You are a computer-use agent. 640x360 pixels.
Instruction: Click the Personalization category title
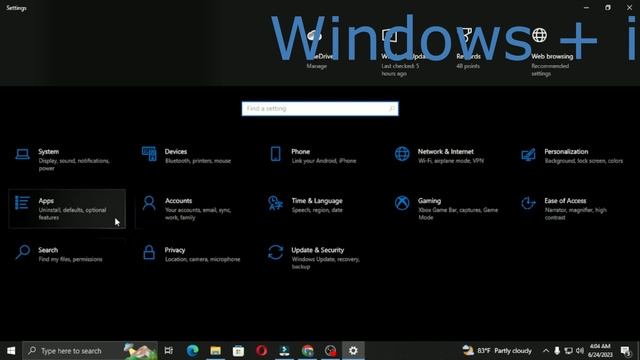point(566,151)
